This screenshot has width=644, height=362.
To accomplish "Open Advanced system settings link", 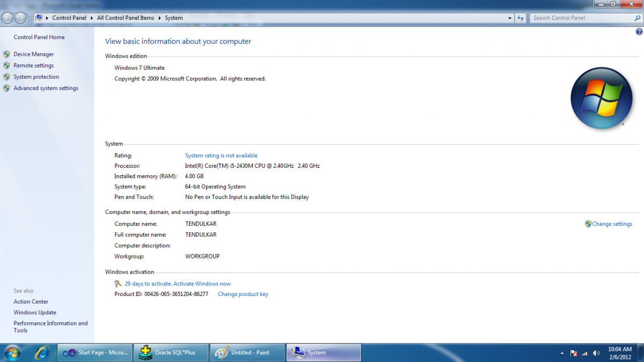I will (46, 88).
